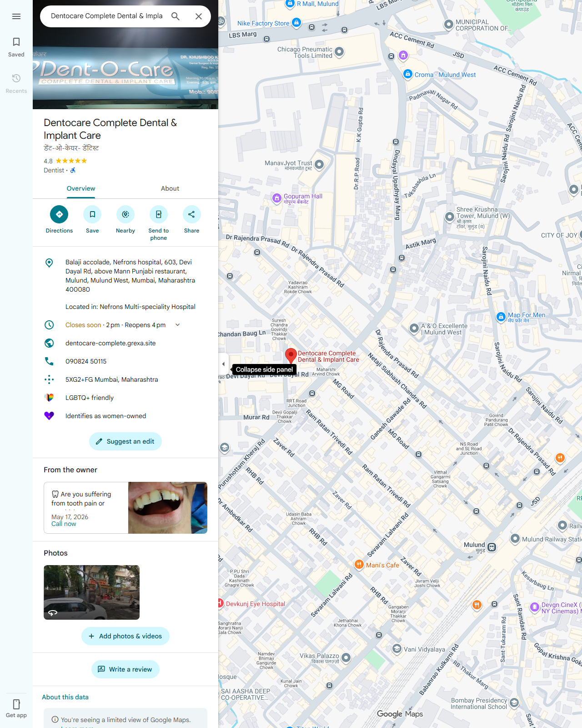Select Gopuram Hall map marker
The width and height of the screenshot is (582, 728).
(x=276, y=198)
